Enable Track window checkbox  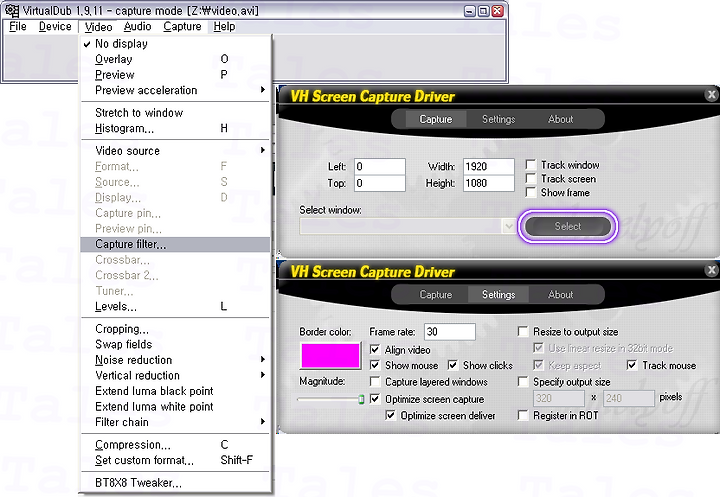coord(531,164)
